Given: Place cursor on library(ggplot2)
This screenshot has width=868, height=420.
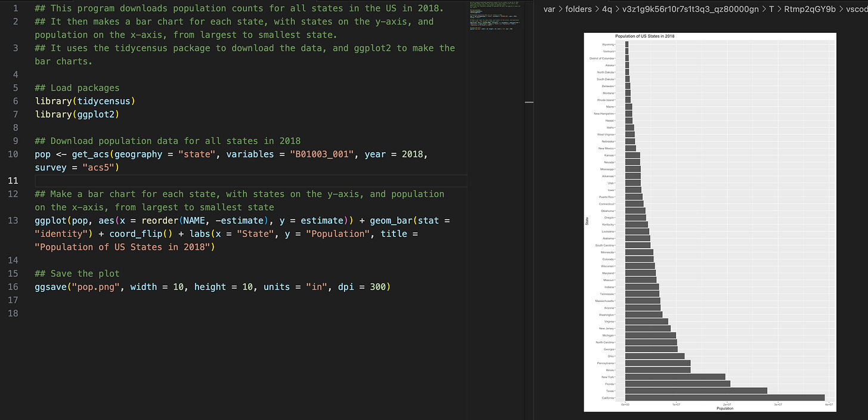Looking at the screenshot, I should click(77, 114).
